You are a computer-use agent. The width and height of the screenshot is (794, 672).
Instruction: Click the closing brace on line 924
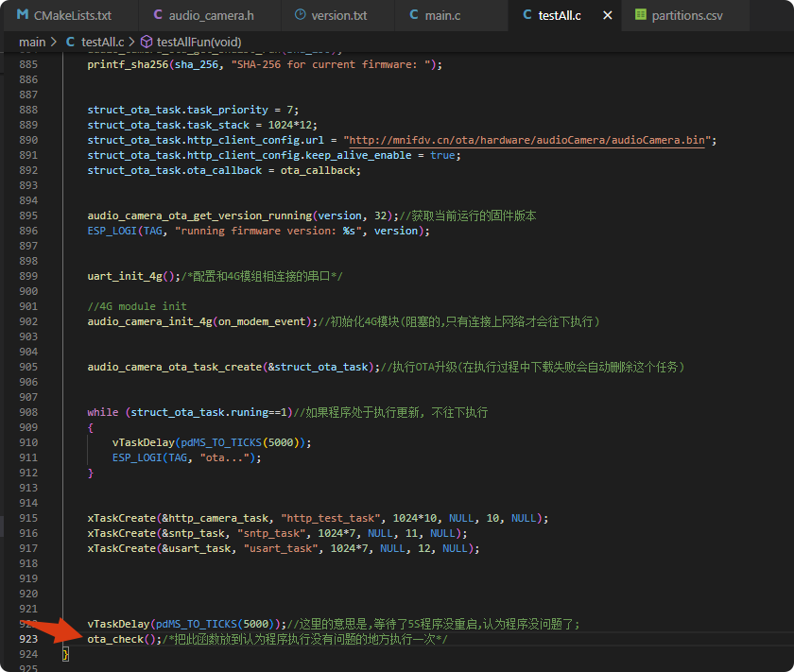[65, 654]
